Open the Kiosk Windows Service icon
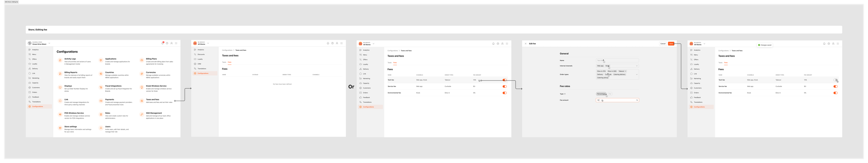The height and width of the screenshot is (163, 868). (142, 87)
